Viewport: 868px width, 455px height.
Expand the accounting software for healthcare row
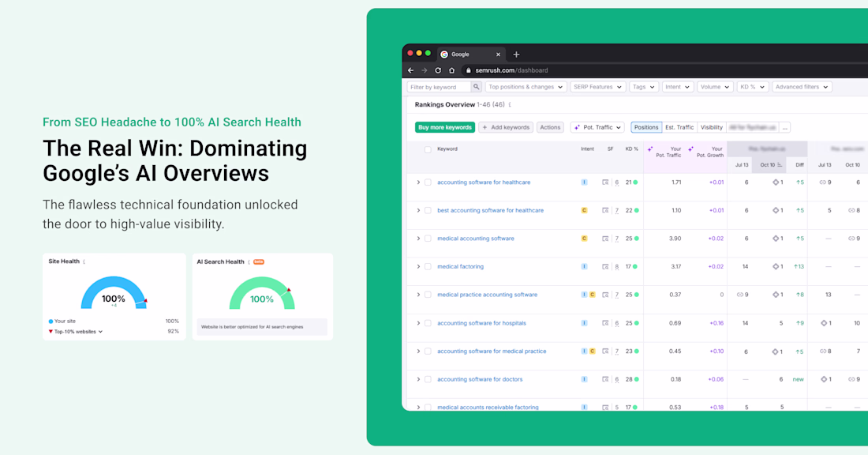(x=418, y=182)
